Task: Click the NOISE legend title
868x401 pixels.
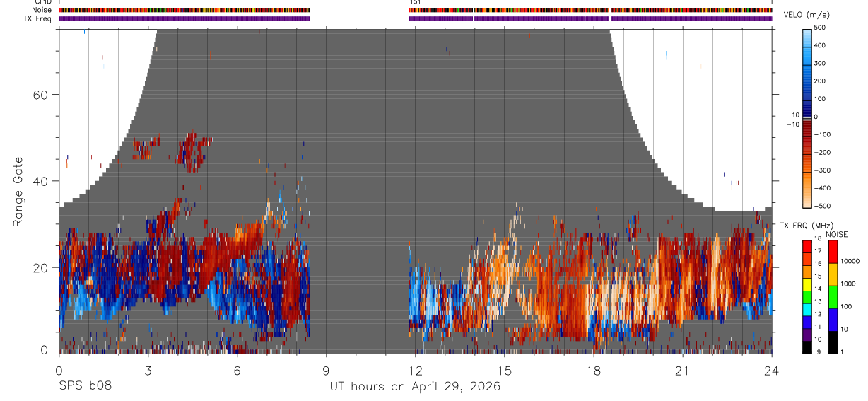Action: pos(835,235)
